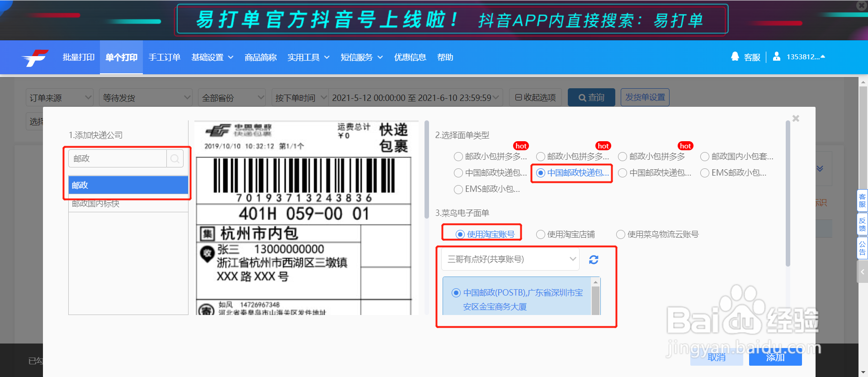Open the 订单来源 dropdown

pyautogui.click(x=60, y=97)
